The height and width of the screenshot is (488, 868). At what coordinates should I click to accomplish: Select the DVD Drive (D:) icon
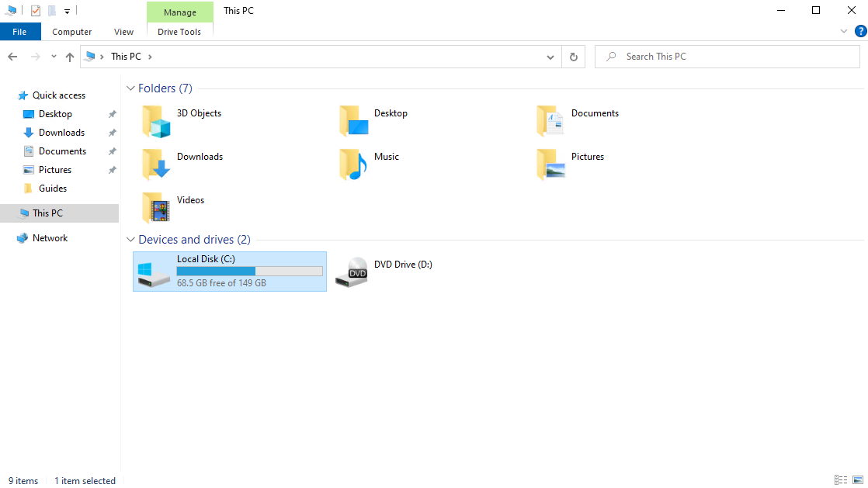coord(352,272)
